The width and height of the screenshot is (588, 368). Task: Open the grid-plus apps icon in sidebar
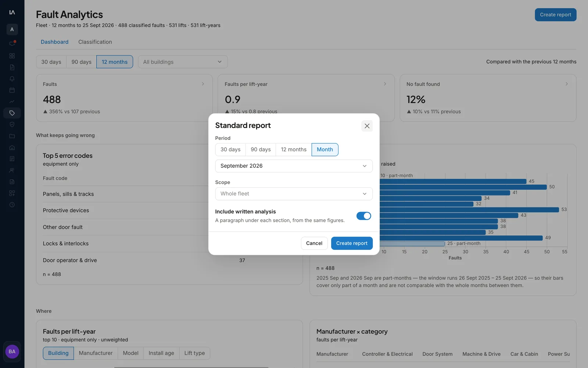point(12,193)
